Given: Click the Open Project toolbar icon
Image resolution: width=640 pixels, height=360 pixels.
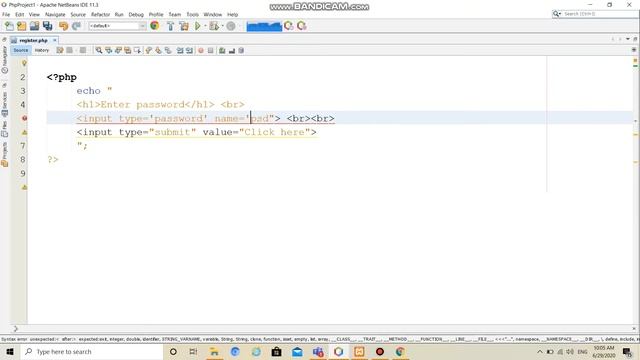Looking at the screenshot, I should tap(34, 26).
